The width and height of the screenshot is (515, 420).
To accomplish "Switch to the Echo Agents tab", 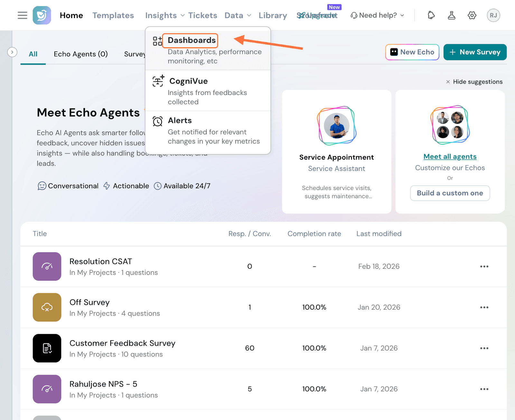I will (80, 54).
